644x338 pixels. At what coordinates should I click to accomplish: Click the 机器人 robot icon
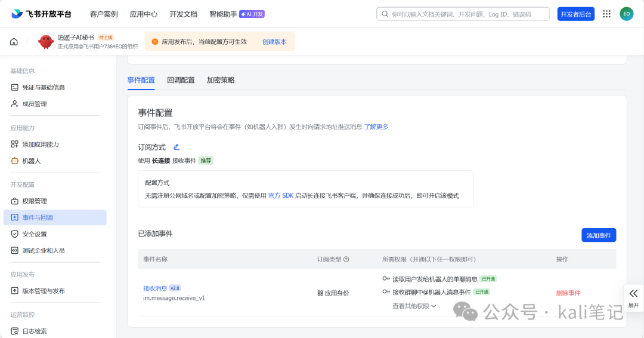tap(15, 161)
